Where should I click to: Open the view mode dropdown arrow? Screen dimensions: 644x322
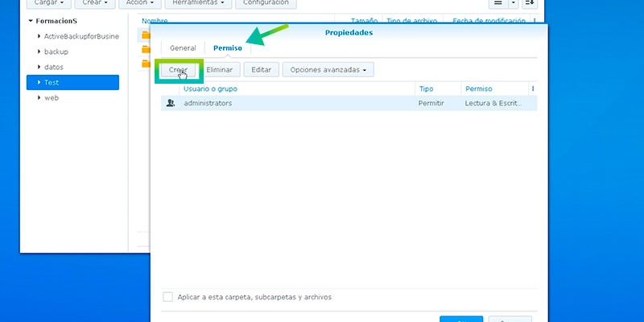click(x=514, y=3)
